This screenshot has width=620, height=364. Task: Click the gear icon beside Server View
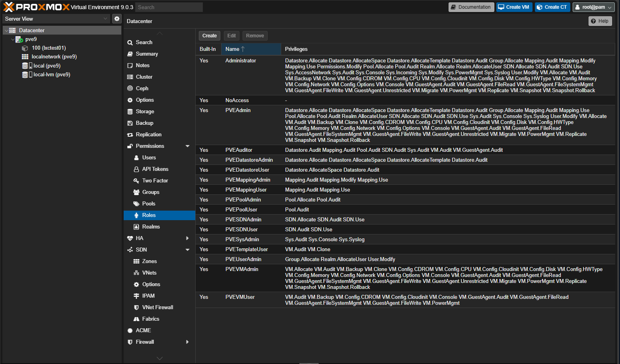pyautogui.click(x=117, y=19)
